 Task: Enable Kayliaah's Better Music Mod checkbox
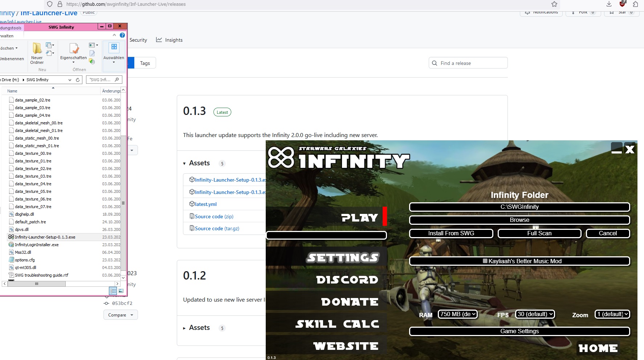pos(485,261)
